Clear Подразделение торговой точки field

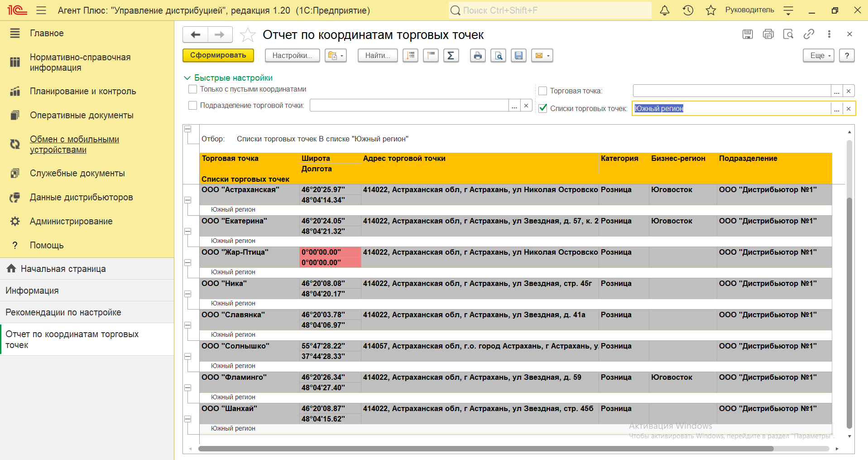[526, 106]
